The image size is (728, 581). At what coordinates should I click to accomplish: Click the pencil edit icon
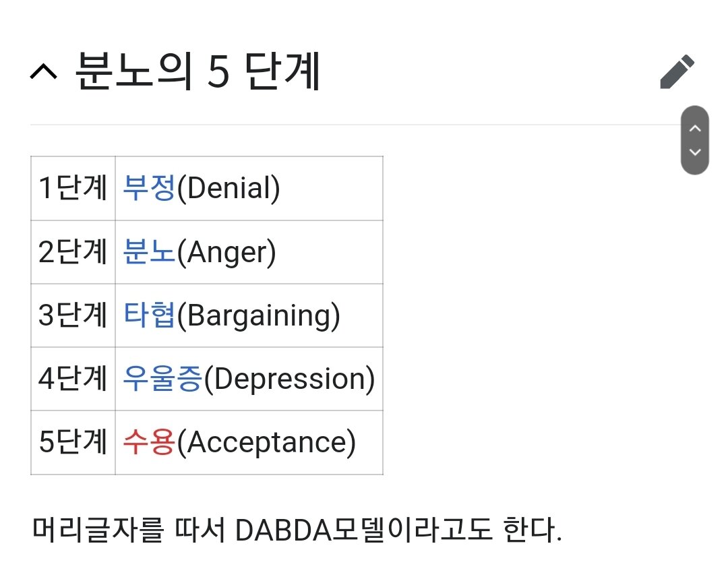677,71
